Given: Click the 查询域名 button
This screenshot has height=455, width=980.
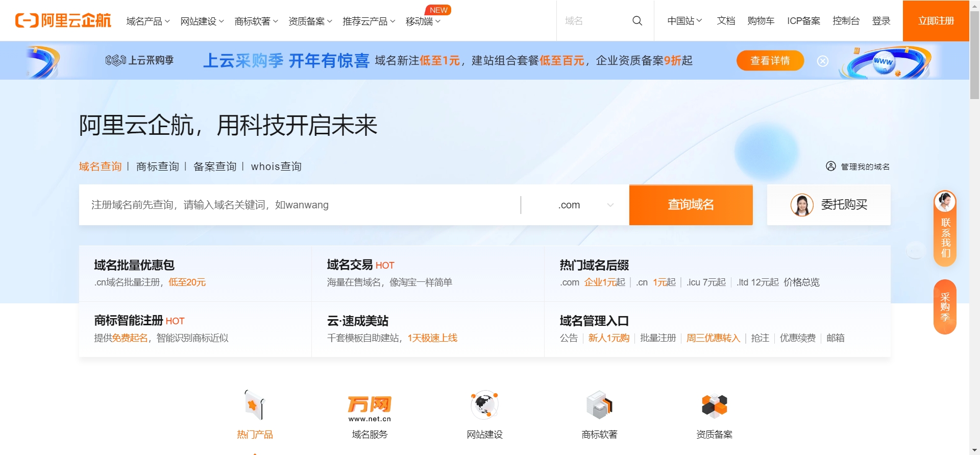Looking at the screenshot, I should [691, 205].
